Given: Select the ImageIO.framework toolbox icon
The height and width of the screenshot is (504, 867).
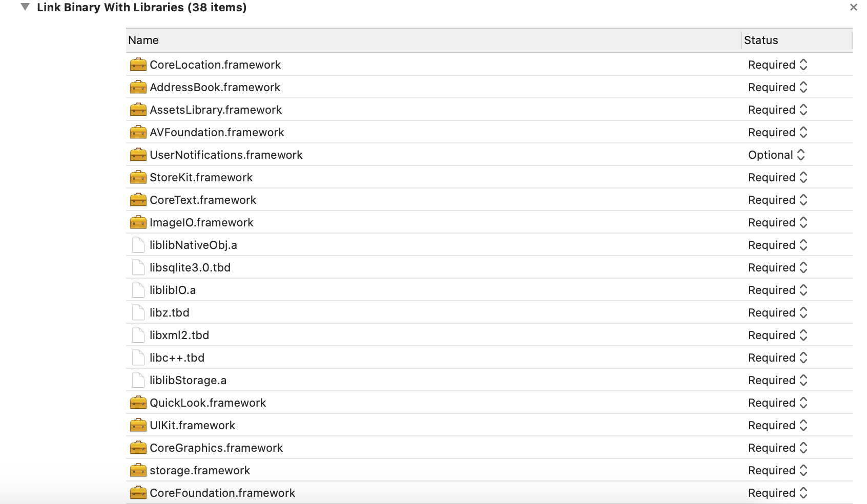Looking at the screenshot, I should point(138,222).
